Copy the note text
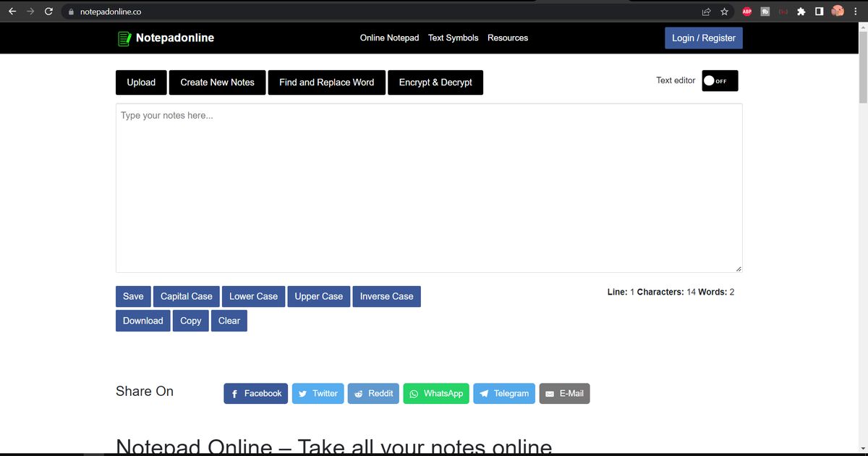 [191, 321]
